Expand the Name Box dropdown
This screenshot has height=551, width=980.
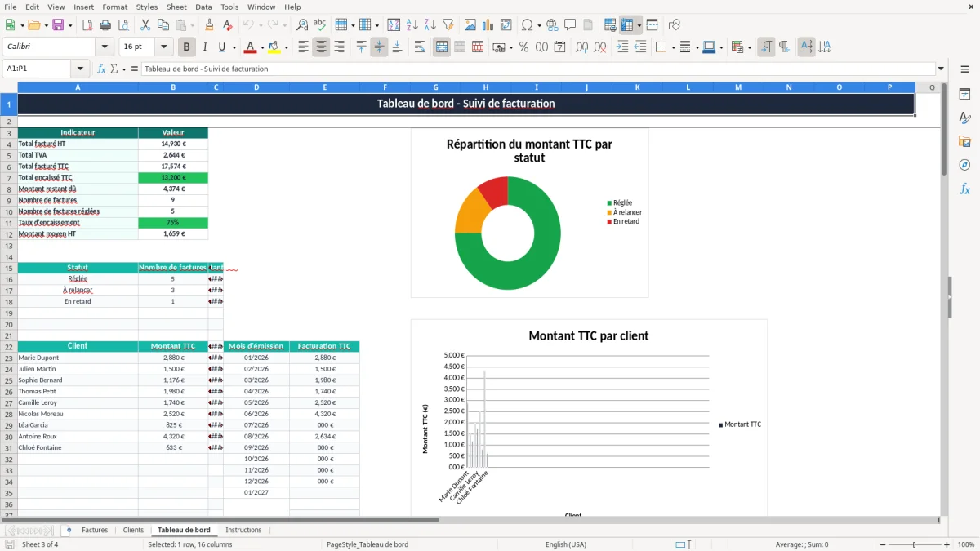[80, 69]
